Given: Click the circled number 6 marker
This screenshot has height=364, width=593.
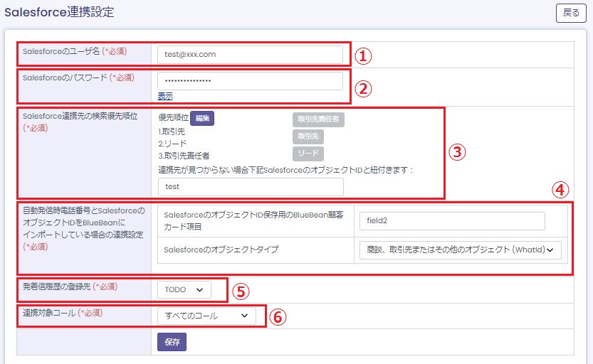Looking at the screenshot, I should point(279,317).
